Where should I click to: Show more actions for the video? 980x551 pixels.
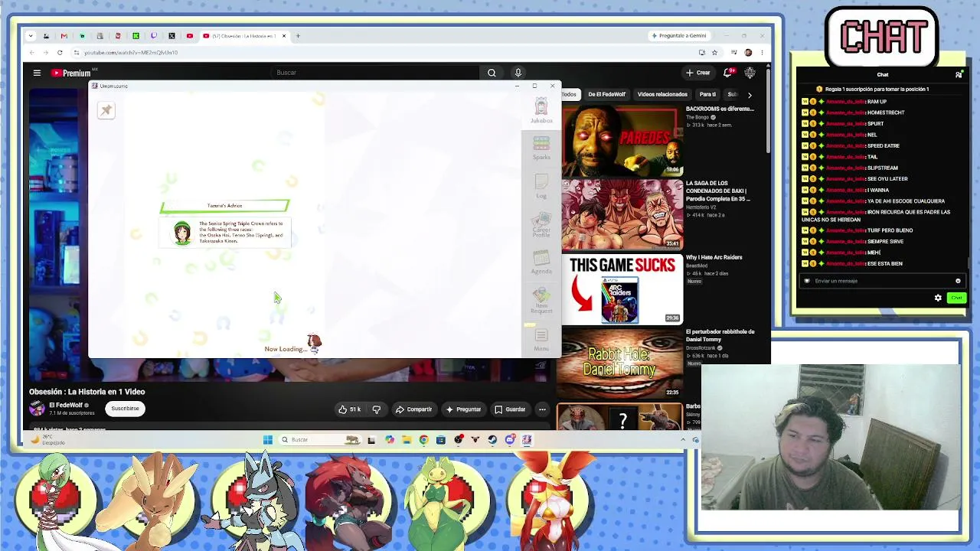pyautogui.click(x=542, y=409)
